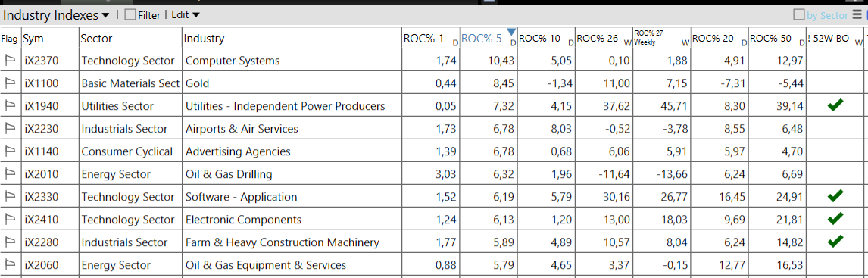Toggle sort arrow on ROC% 5 column

[x=511, y=32]
